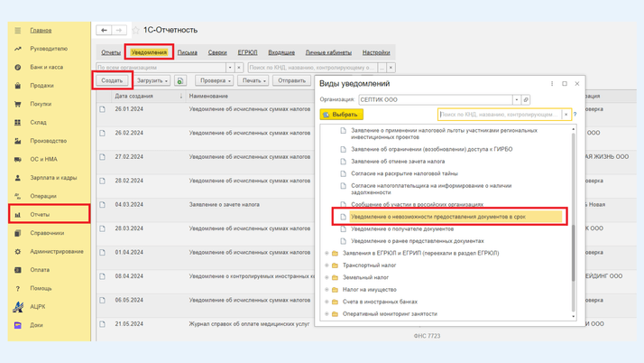644x363 pixels.
Task: Click the back navigation arrow
Action: coord(104,31)
